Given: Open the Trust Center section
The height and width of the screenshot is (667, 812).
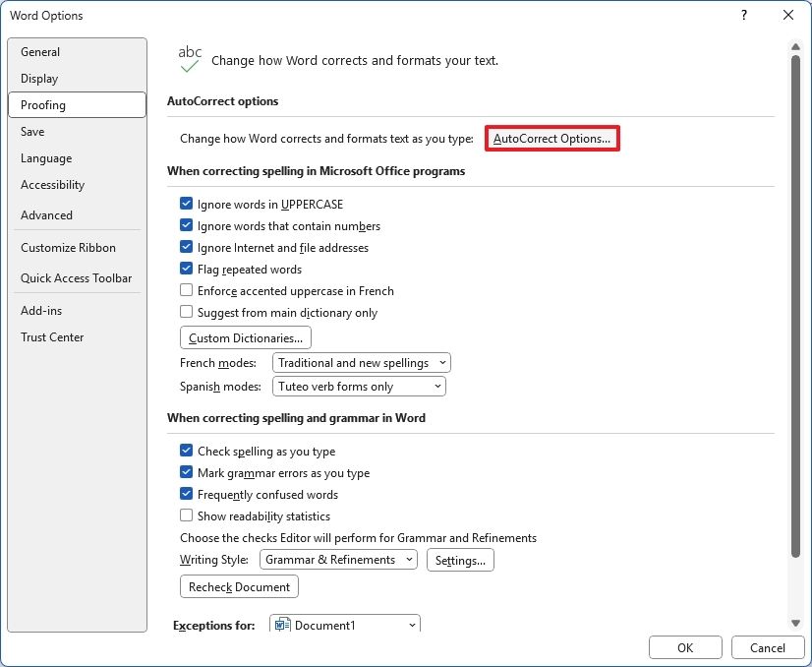Looking at the screenshot, I should point(52,336).
